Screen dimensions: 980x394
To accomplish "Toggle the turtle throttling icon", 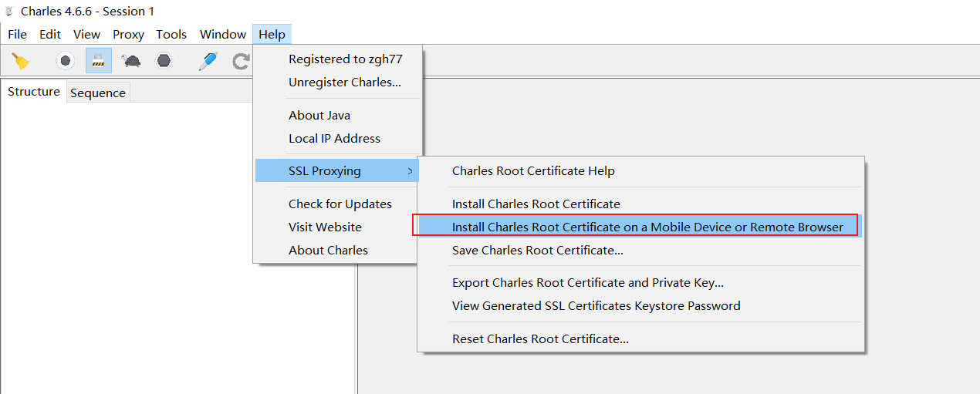I will pyautogui.click(x=131, y=61).
